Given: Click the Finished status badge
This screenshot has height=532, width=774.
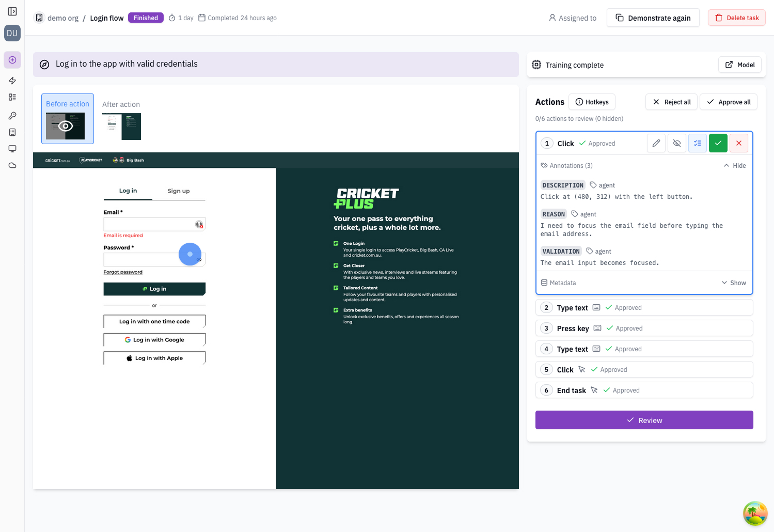Looking at the screenshot, I should [x=146, y=18].
